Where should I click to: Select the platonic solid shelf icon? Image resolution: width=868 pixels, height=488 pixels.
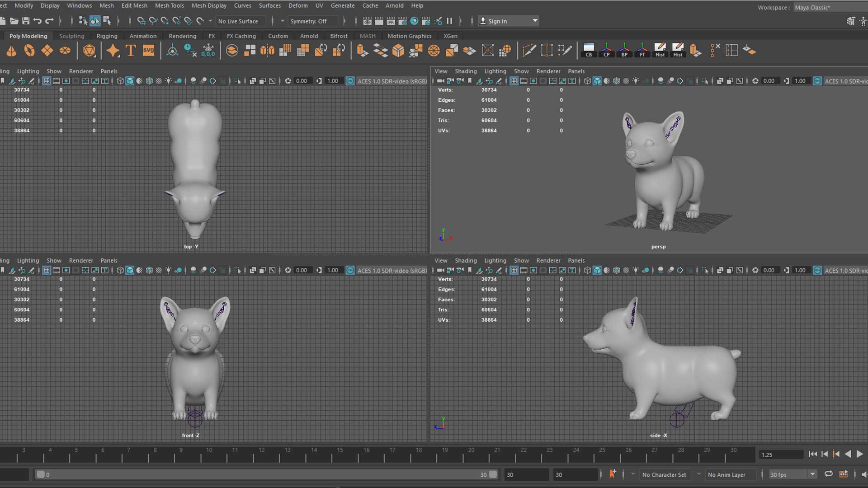(x=90, y=51)
